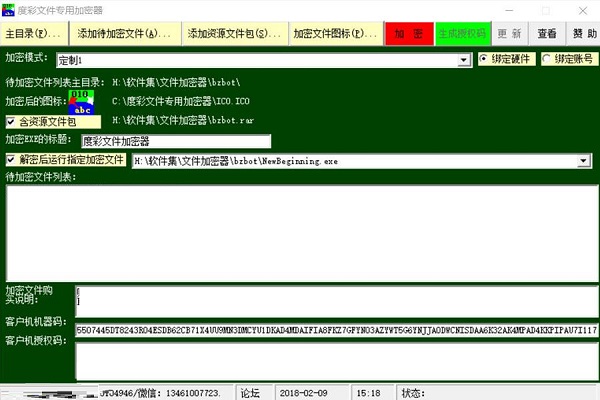The height and width of the screenshot is (400, 600).
Task: Click the 更新 button
Action: pos(509,34)
